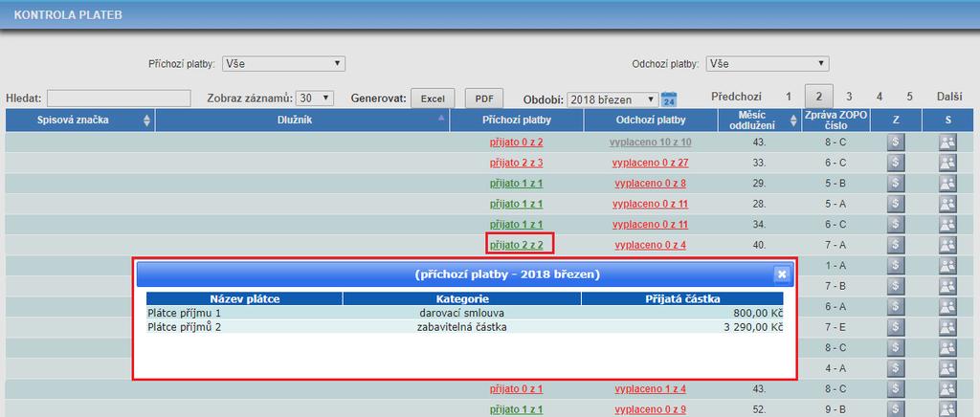This screenshot has height=417, width=980.
Task: Open the vyplaceno 0 z 4 link
Action: [651, 246]
